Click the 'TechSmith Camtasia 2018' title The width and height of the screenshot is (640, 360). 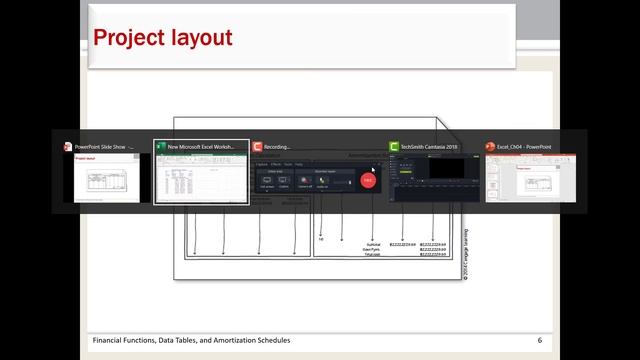point(429,147)
